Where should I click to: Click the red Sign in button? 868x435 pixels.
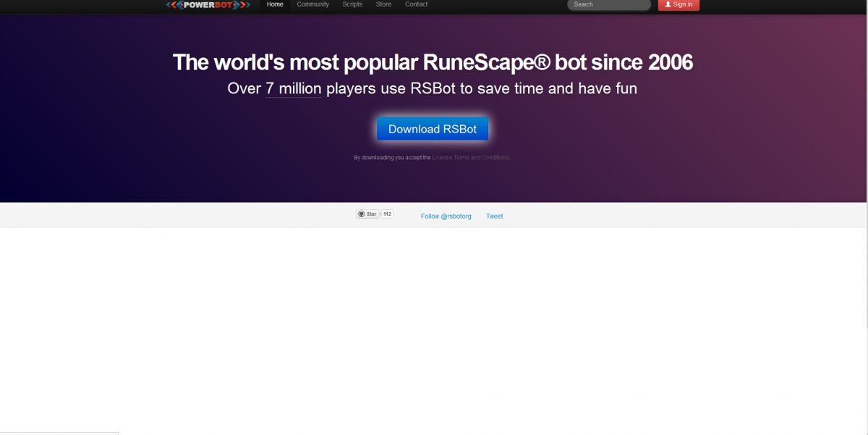pyautogui.click(x=678, y=4)
